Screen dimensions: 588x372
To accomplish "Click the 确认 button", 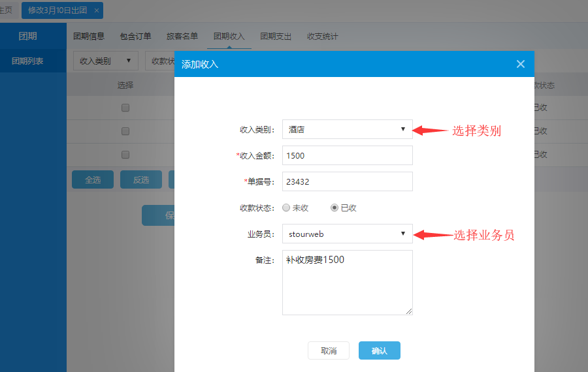I will 379,350.
